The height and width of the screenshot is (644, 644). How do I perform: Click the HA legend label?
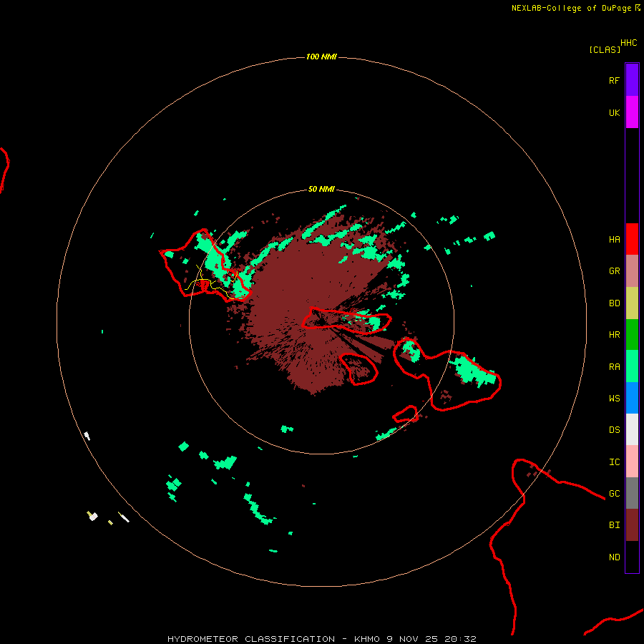(x=614, y=239)
